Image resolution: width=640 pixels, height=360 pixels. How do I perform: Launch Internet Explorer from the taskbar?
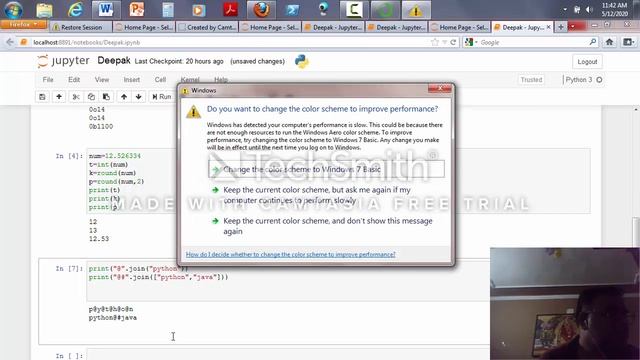click(75, 10)
